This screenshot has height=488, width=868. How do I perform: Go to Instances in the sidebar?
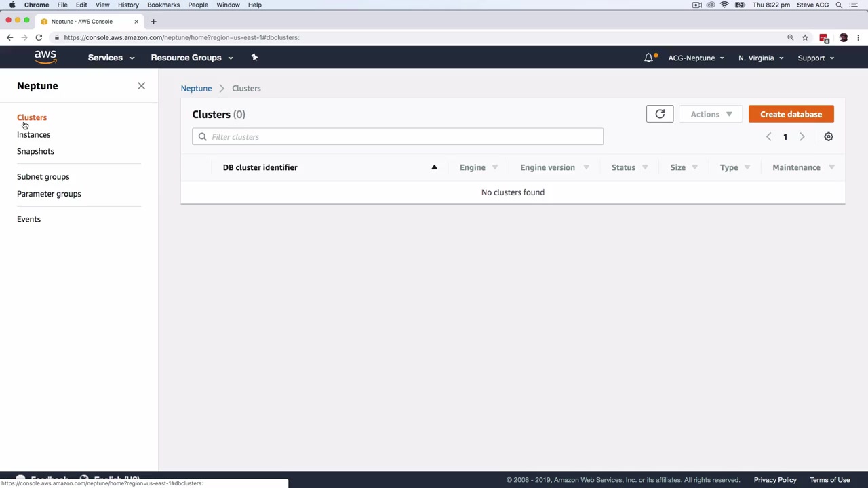pos(33,134)
